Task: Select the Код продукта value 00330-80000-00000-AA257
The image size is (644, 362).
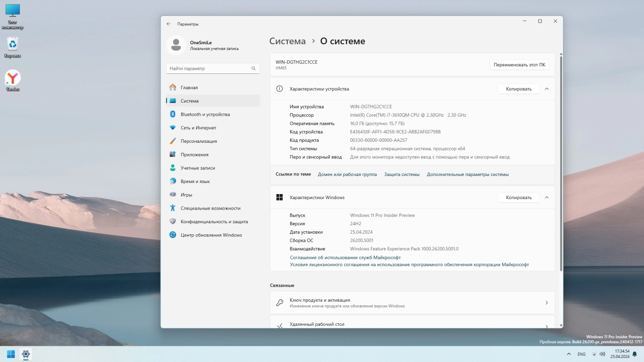Action: [x=379, y=140]
